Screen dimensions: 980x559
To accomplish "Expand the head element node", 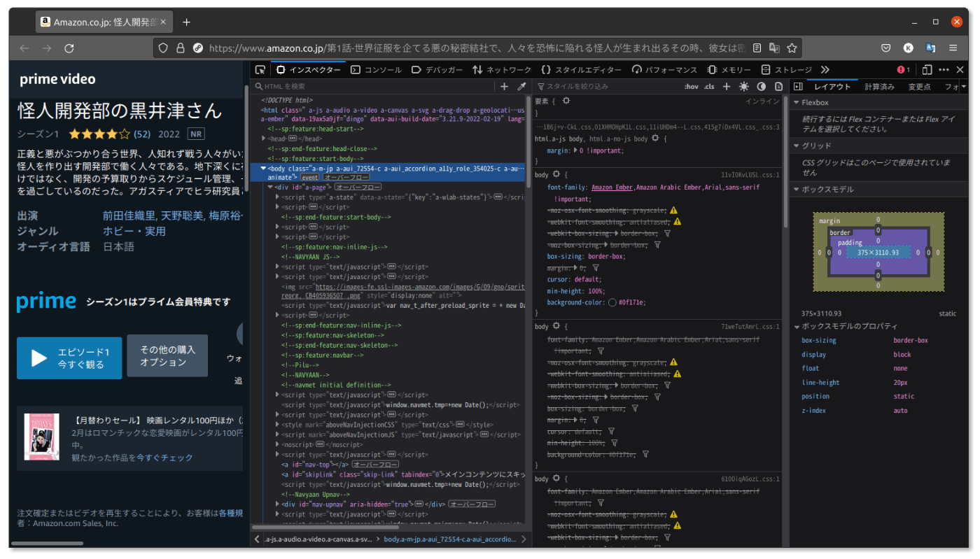I will coord(264,139).
